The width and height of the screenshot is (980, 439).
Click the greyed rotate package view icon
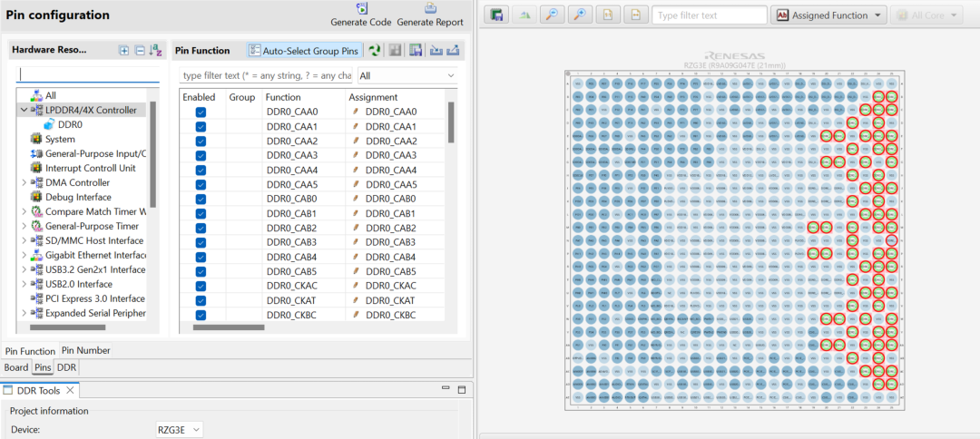pos(525,15)
